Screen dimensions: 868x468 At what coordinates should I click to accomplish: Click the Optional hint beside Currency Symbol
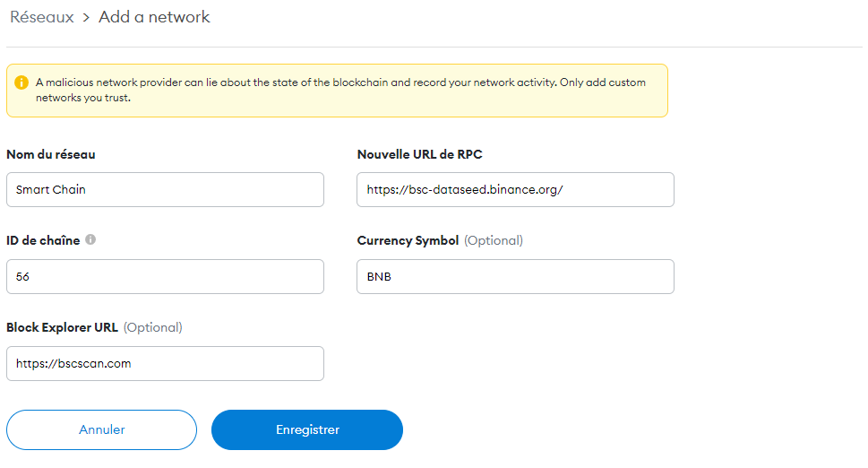(x=494, y=240)
